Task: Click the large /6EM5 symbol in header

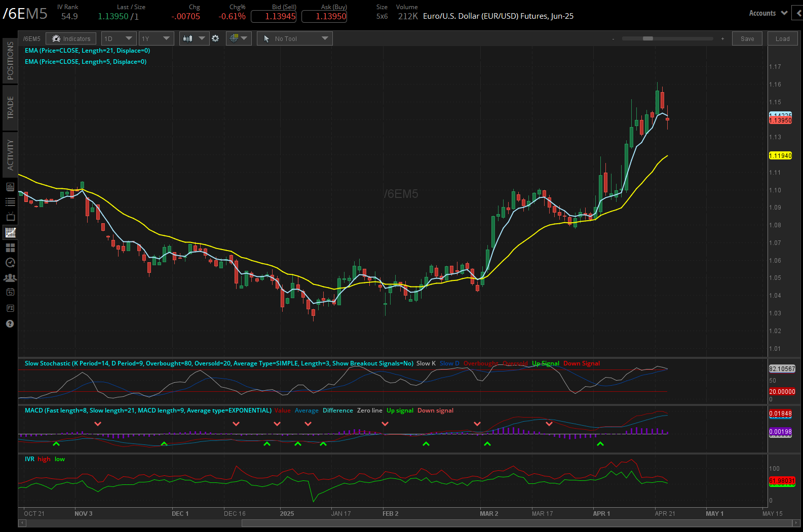Action: coord(25,14)
